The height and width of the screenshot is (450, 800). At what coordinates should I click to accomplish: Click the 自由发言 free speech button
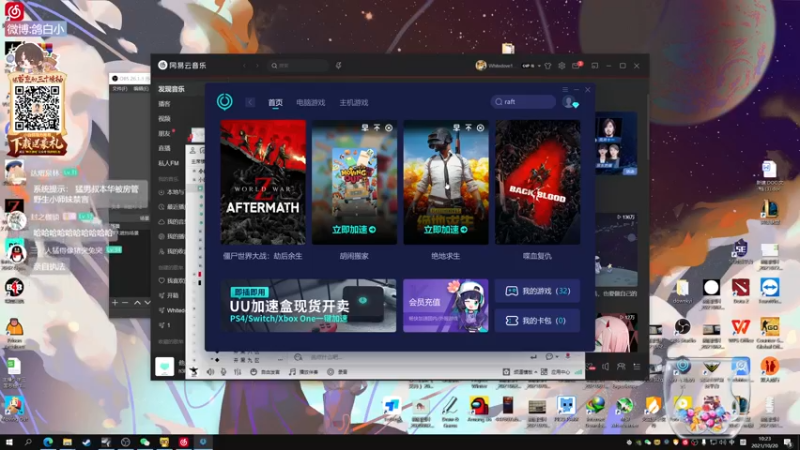[x=265, y=372]
